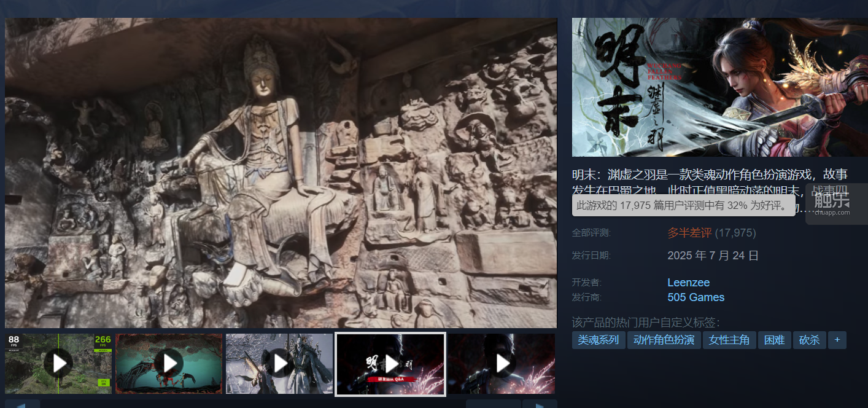Image resolution: width=868 pixels, height=408 pixels.
Task: Click the plus button to add tags
Action: (837, 340)
